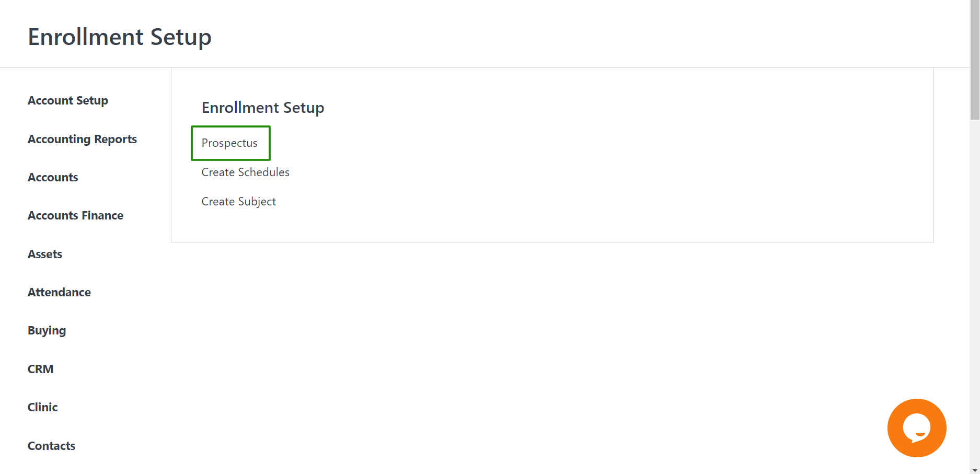
Task: Choose Accounts Finance from the sidebar
Action: 75,215
